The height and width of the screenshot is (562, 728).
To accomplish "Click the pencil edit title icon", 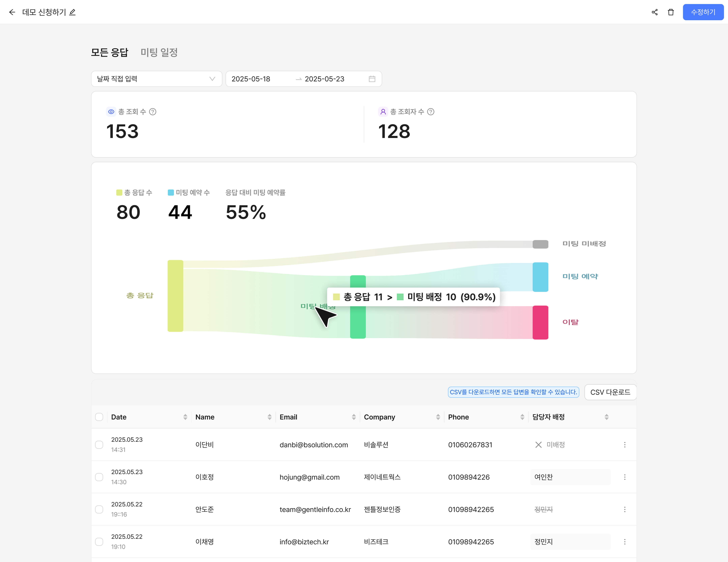I will coord(72,12).
